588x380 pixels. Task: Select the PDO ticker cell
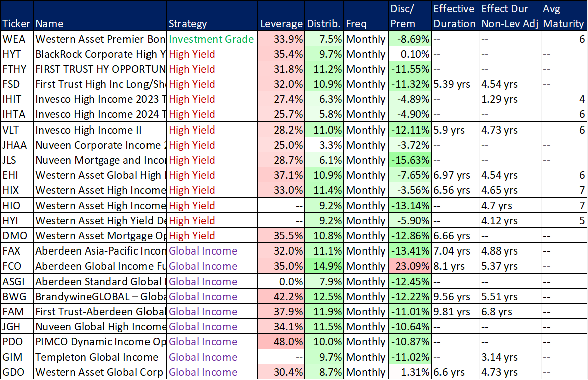click(x=17, y=342)
